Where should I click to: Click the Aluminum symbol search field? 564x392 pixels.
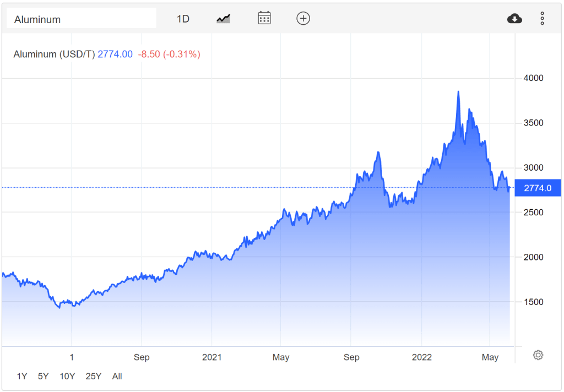tap(81, 19)
